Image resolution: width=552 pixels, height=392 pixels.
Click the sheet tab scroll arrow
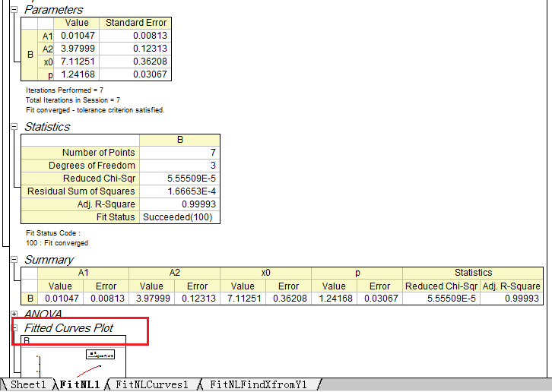click(5, 385)
